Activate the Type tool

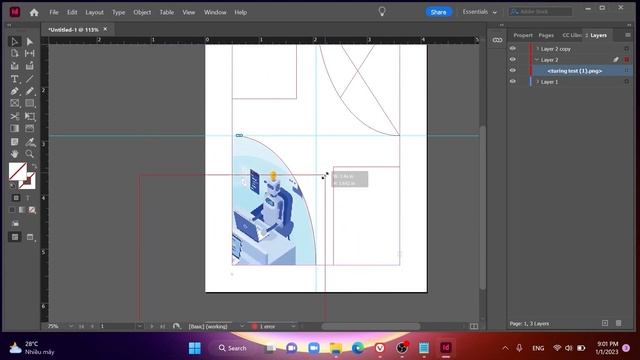click(x=14, y=79)
